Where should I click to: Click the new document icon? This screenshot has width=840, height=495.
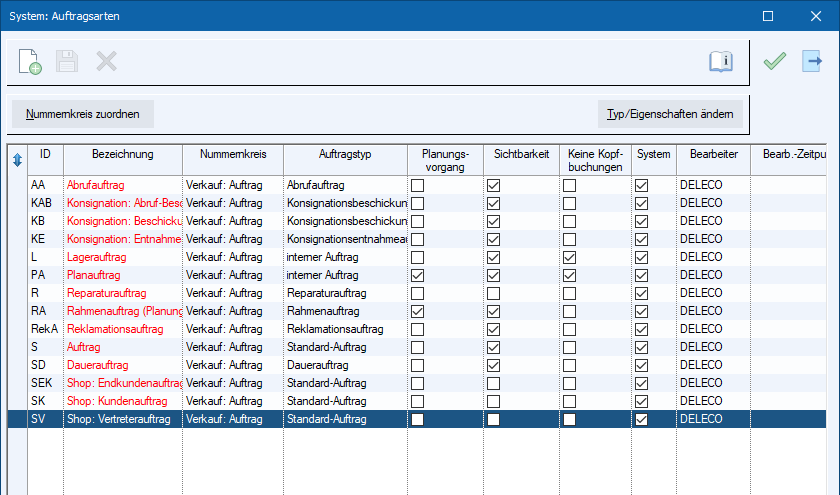click(x=30, y=62)
